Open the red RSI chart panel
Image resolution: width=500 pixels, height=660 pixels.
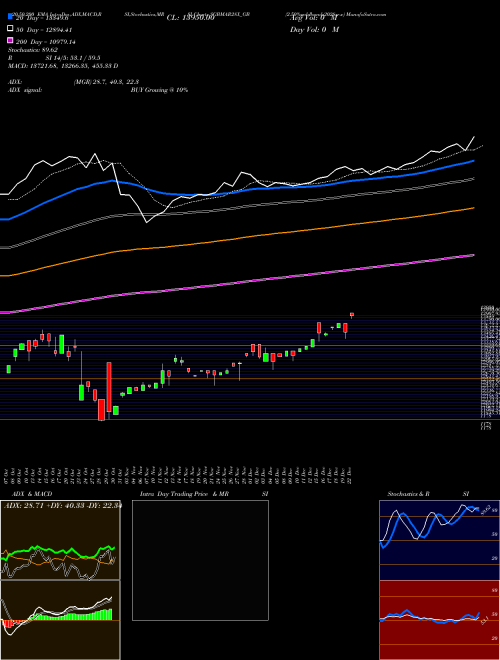click(x=439, y=620)
